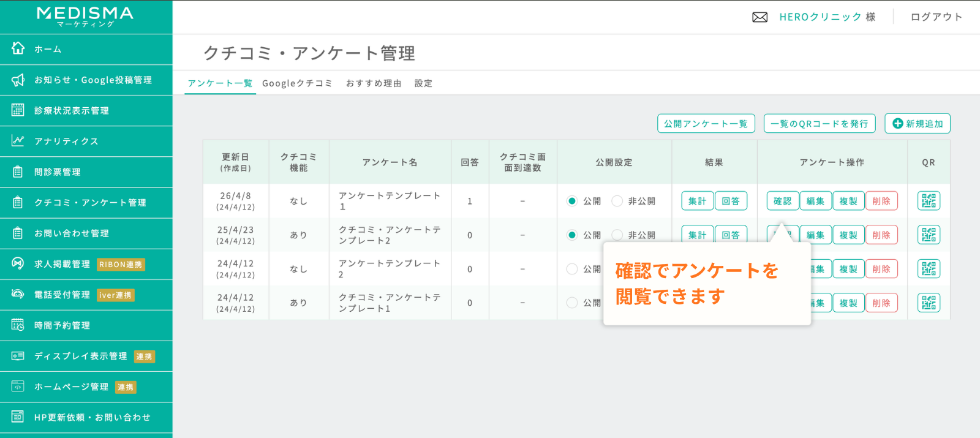
Task: Click the icon for 求人掲載管理
Action: pos(18,263)
